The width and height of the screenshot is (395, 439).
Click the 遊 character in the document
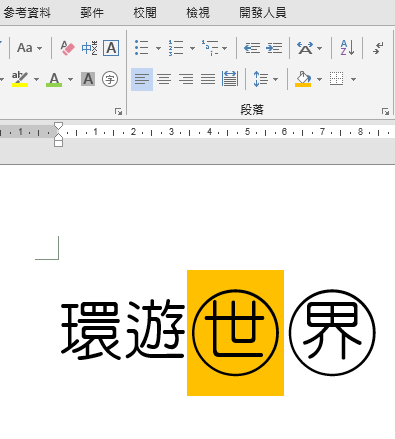tap(155, 329)
